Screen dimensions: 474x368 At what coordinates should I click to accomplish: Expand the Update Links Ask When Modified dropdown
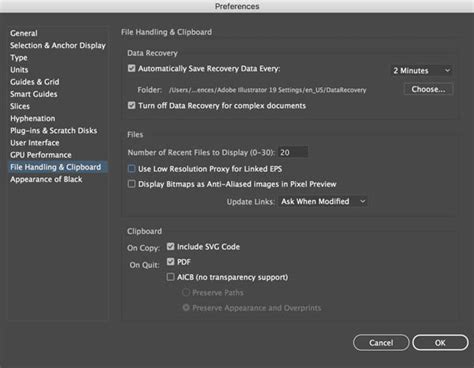click(x=323, y=201)
